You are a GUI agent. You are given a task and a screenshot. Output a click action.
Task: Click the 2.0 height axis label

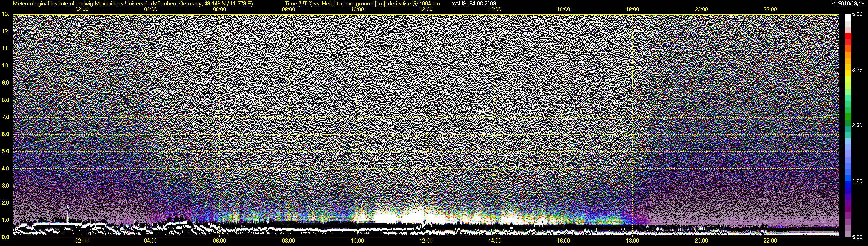pyautogui.click(x=5, y=203)
